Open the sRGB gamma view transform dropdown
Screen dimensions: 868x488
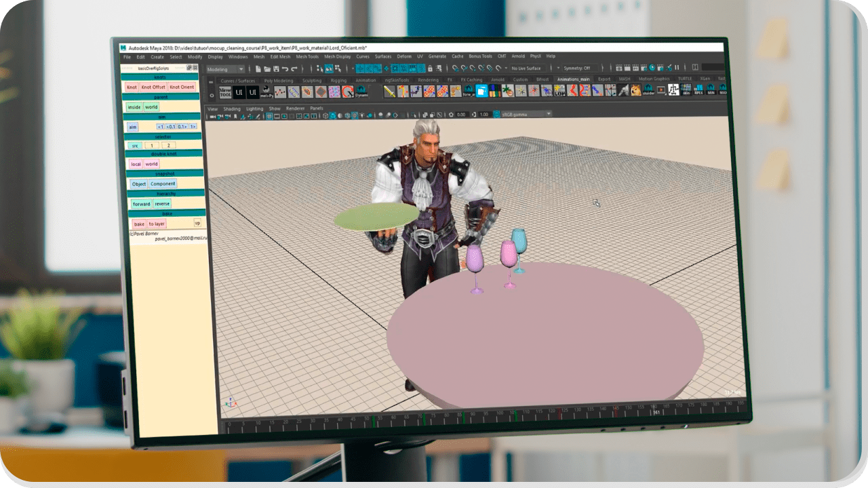click(x=527, y=114)
